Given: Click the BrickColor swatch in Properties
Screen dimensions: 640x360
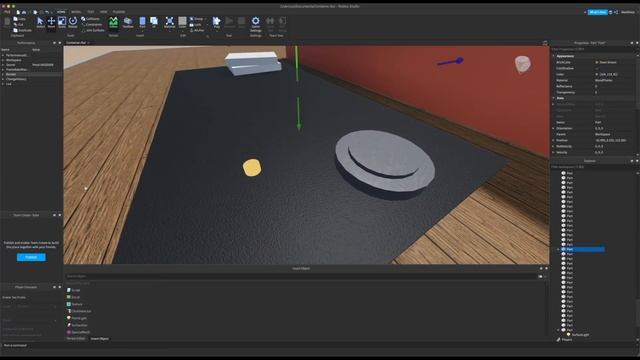Looking at the screenshot, I should pyautogui.click(x=597, y=62).
